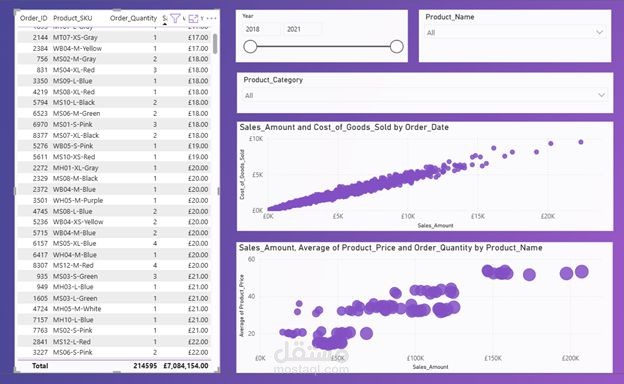
Task: Click the Cost_of_Goods_Sold vertical axis label
Action: (x=242, y=174)
